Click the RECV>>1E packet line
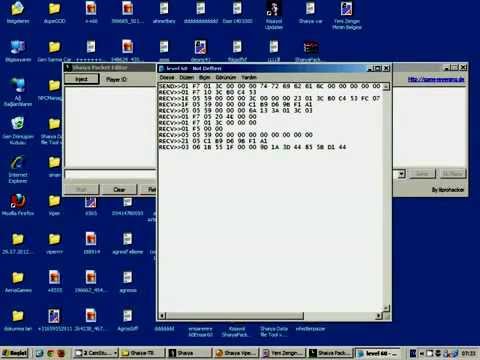The width and height of the screenshot is (480, 360). [269, 98]
